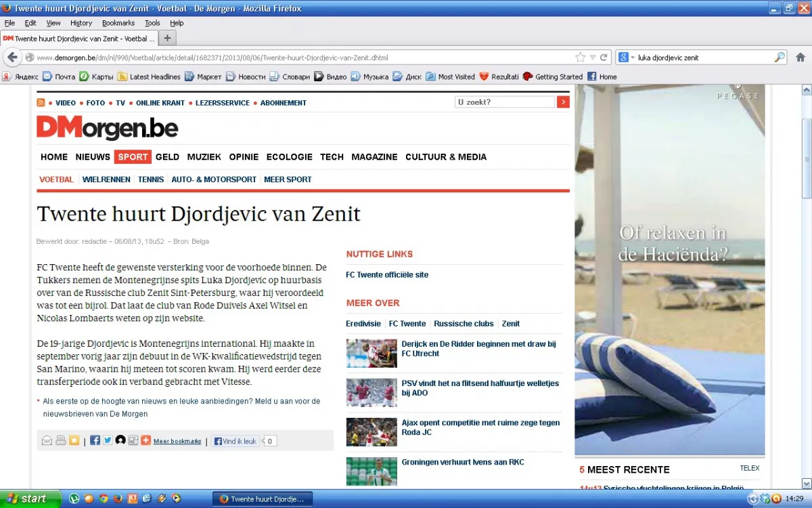Print the article using the printer icon
This screenshot has width=812, height=508.
coord(61,441)
